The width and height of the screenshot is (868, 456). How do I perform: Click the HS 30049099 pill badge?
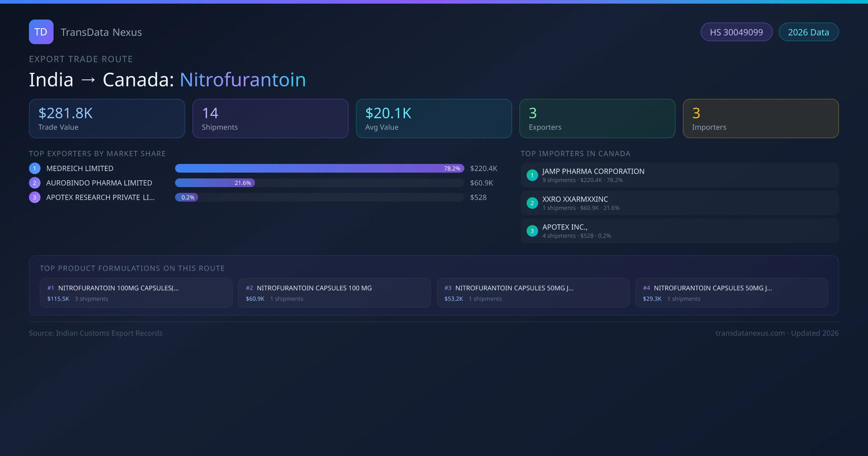coord(736,32)
